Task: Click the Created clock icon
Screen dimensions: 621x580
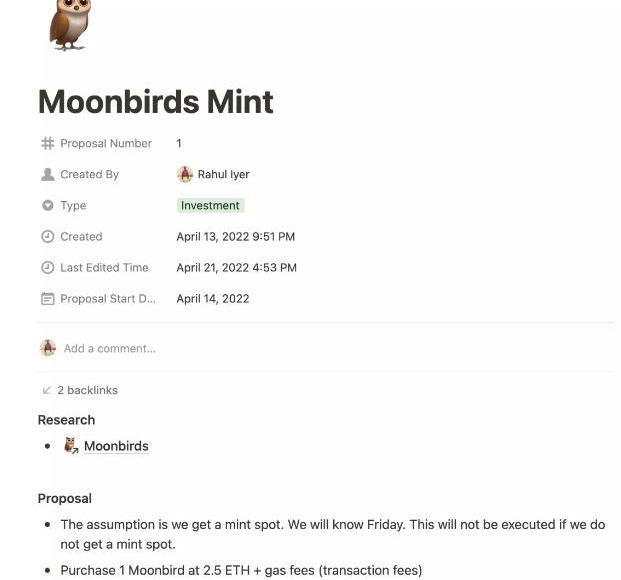Action: (48, 237)
